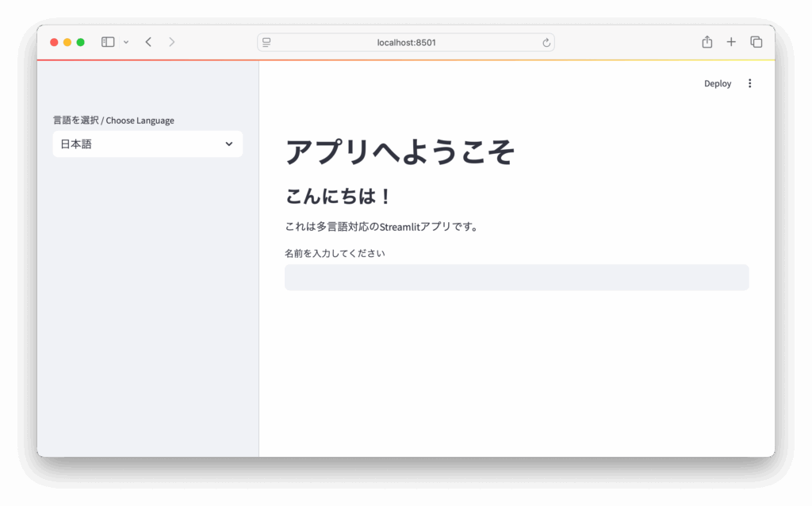
Task: Focus the 名前を入力してください text field
Action: [516, 278]
